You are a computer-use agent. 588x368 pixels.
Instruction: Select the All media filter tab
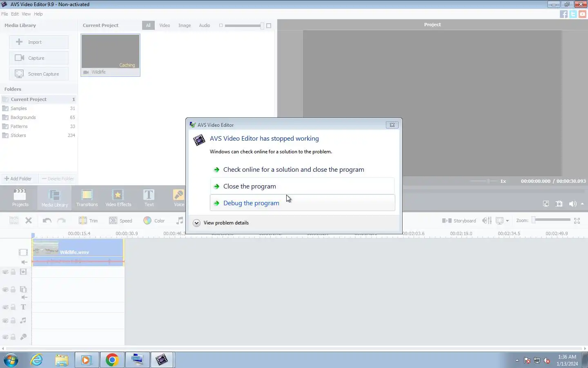point(148,25)
